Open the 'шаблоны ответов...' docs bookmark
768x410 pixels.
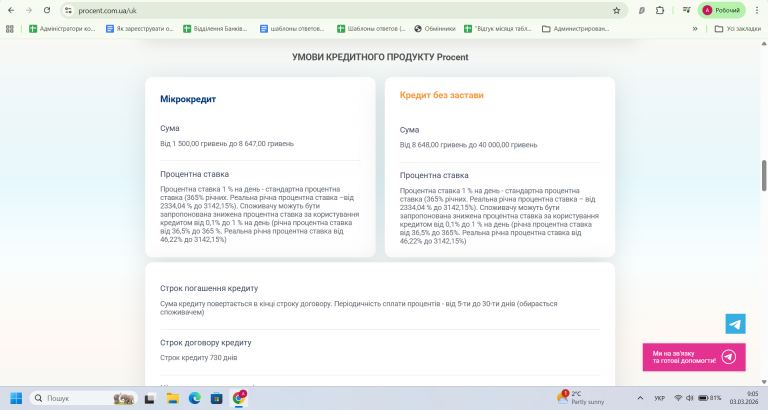point(292,29)
